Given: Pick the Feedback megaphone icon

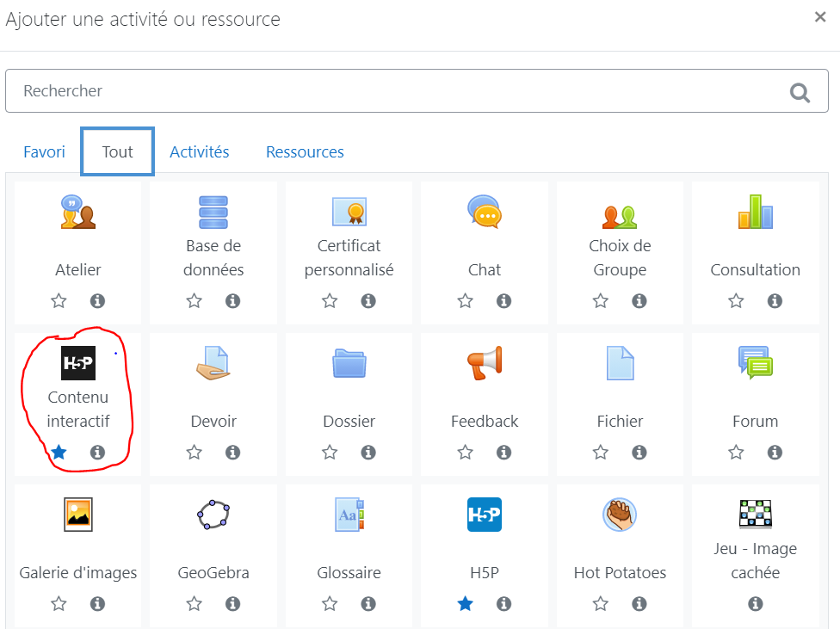Looking at the screenshot, I should 485,363.
